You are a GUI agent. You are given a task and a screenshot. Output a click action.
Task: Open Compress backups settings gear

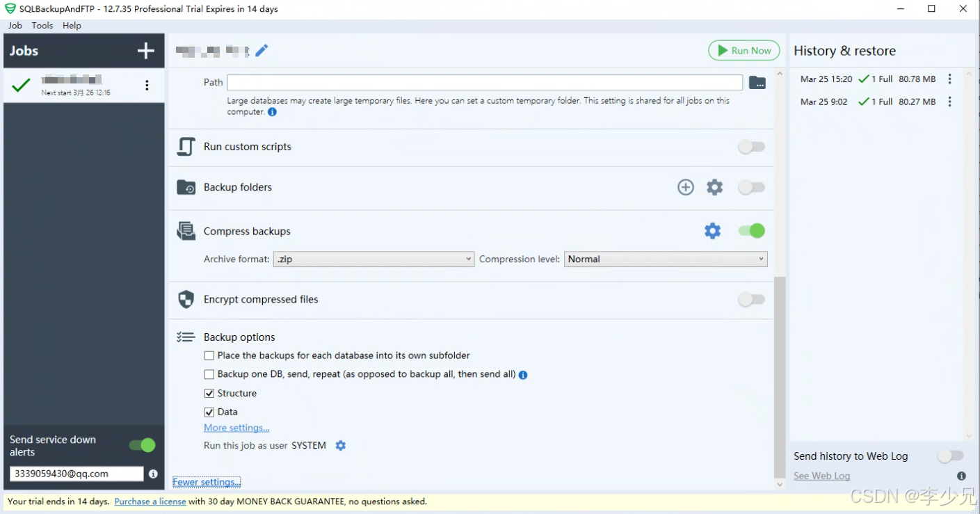click(713, 231)
